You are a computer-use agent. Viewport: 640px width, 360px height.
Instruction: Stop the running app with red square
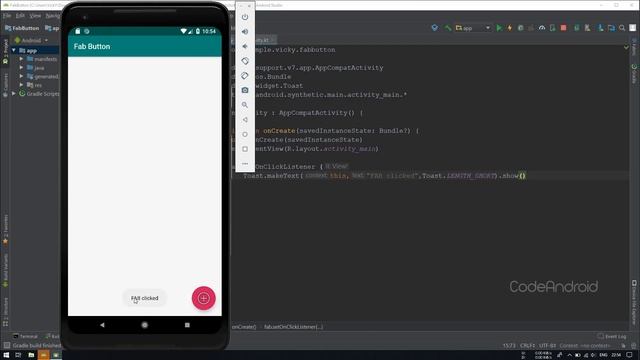coord(563,28)
